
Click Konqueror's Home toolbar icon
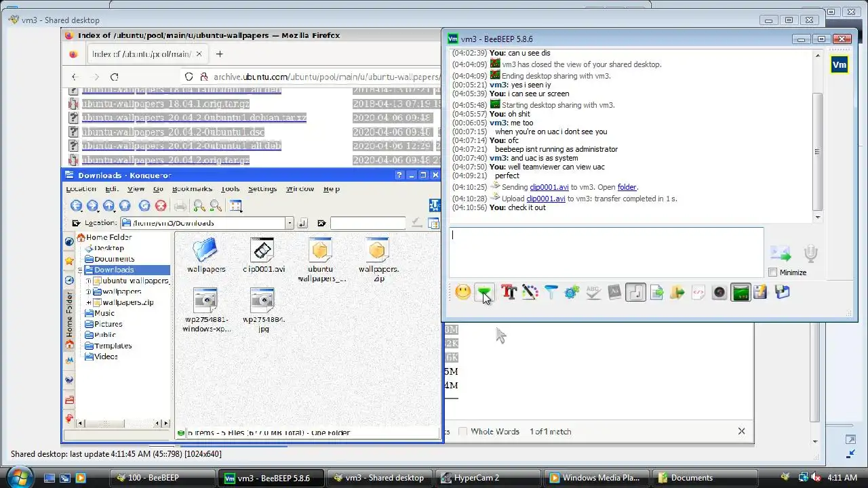pos(125,206)
